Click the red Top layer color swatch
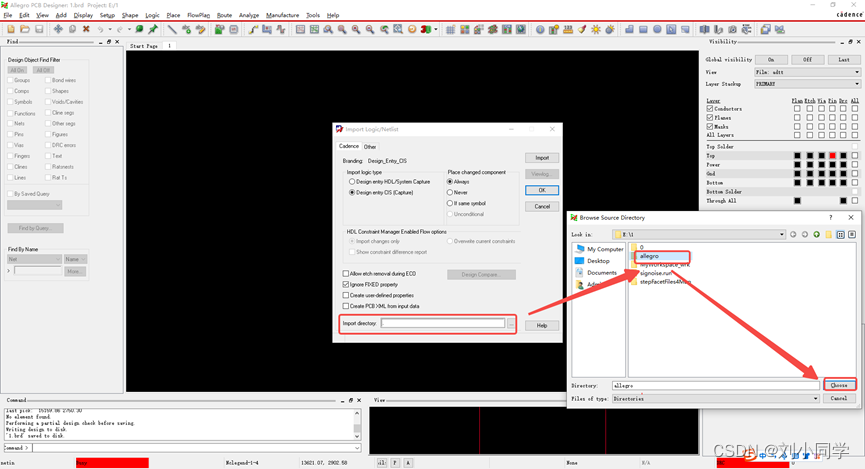 click(832, 156)
